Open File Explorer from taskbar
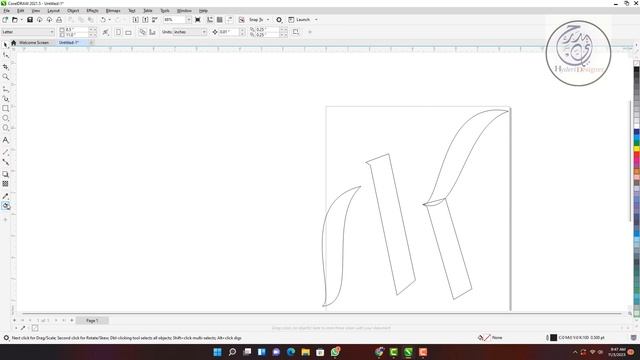The height and width of the screenshot is (360, 640). (x=305, y=352)
